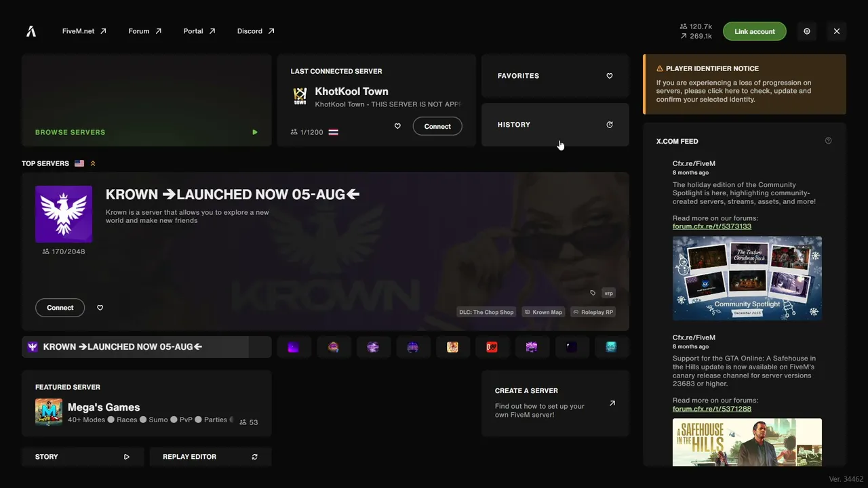Click the 120.7k players online count
Screen dimensions: 868x488
[696, 26]
